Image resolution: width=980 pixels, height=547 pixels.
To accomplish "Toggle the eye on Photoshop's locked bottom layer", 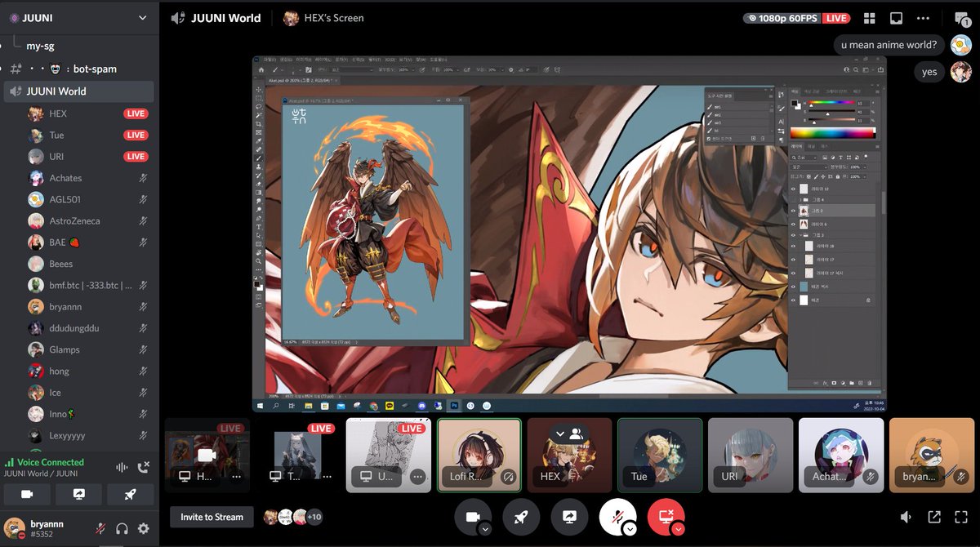I will click(x=793, y=300).
